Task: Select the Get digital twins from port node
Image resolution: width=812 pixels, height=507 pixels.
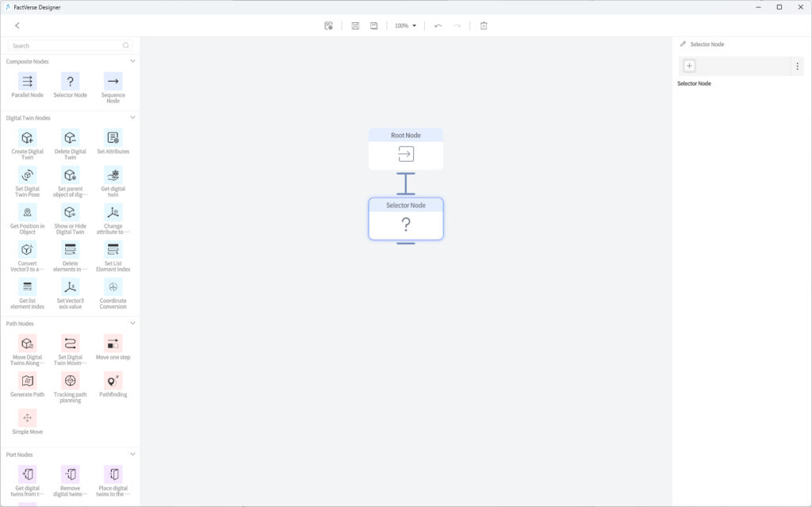Action: point(28,474)
